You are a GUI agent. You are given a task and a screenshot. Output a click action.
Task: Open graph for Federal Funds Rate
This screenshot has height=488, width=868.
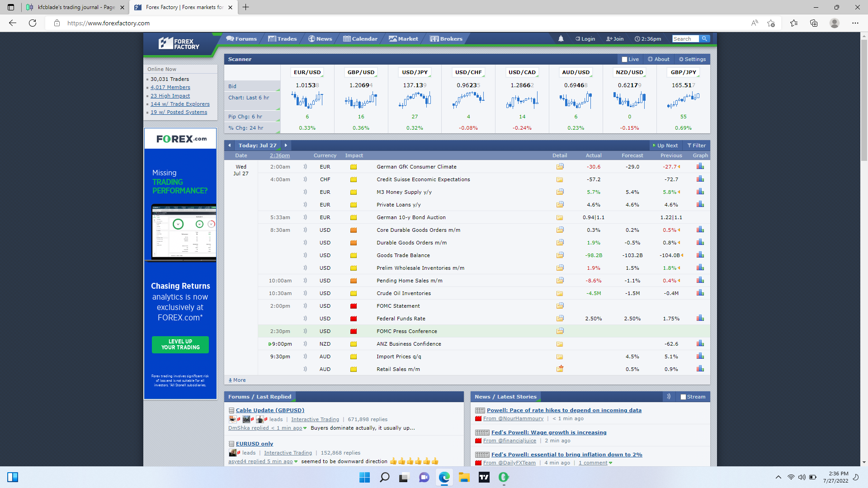point(700,318)
